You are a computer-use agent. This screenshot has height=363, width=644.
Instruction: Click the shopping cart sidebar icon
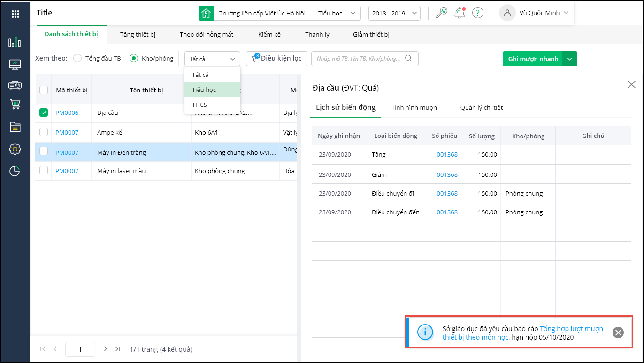(x=15, y=105)
